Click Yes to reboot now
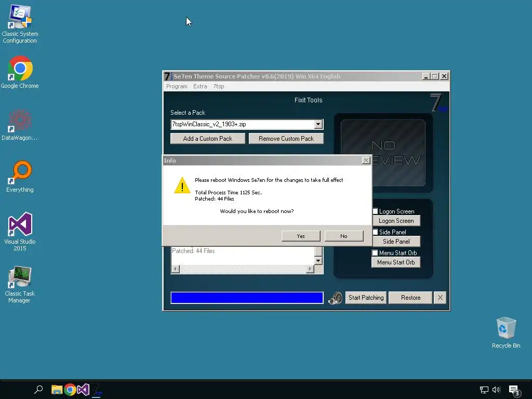Screen dimensions: 532x399 pyautogui.click(x=301, y=236)
